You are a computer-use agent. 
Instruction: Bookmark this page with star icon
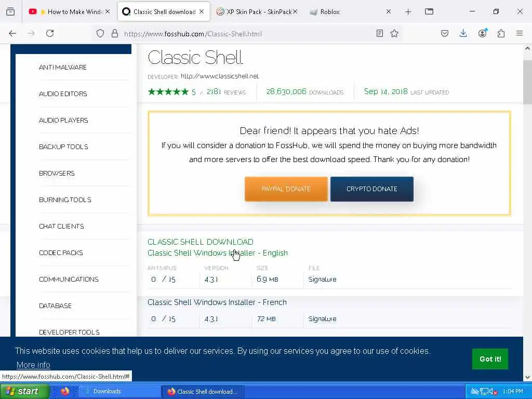coord(394,33)
